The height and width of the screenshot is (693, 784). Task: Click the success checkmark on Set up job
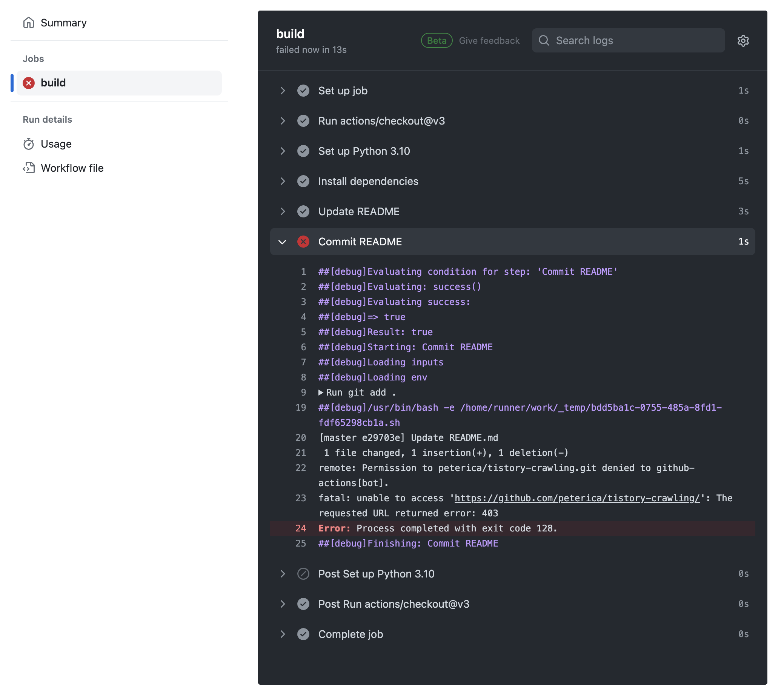(303, 91)
